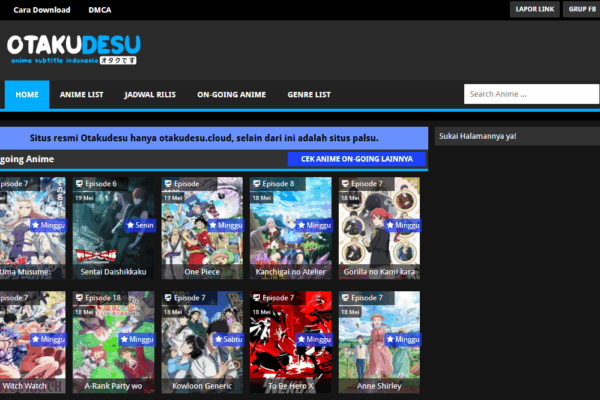Click the Sukai Halamannya ya! heading
Image resolution: width=600 pixels, height=400 pixels.
point(478,136)
